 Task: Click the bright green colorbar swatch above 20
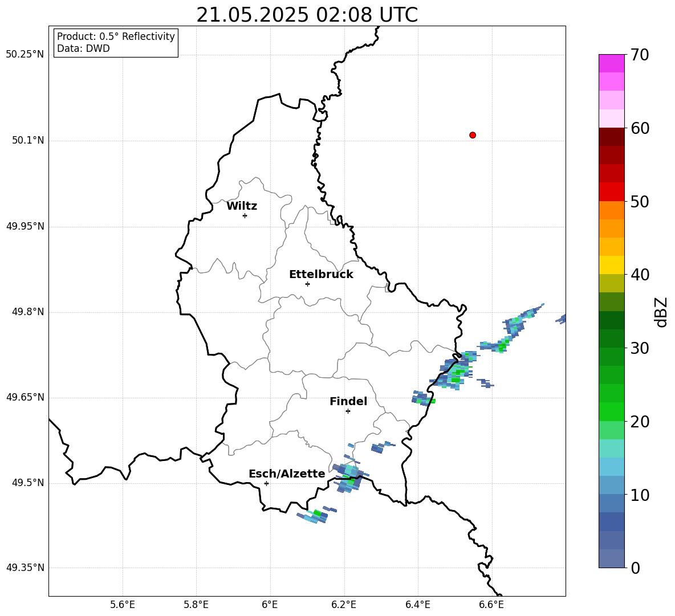pyautogui.click(x=611, y=411)
